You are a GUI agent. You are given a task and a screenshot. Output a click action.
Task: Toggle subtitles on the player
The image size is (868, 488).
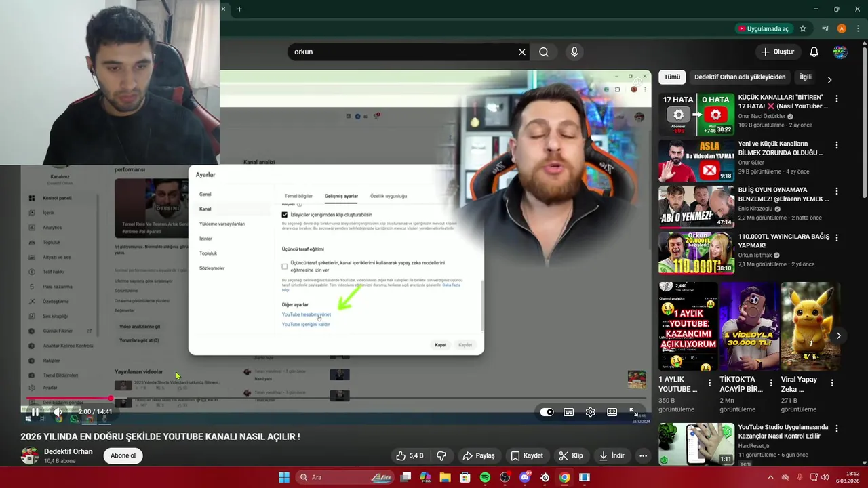coord(569,412)
